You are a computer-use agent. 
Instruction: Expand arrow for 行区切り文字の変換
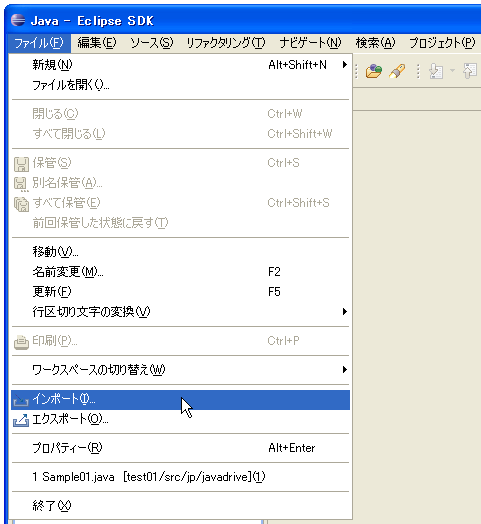click(345, 312)
